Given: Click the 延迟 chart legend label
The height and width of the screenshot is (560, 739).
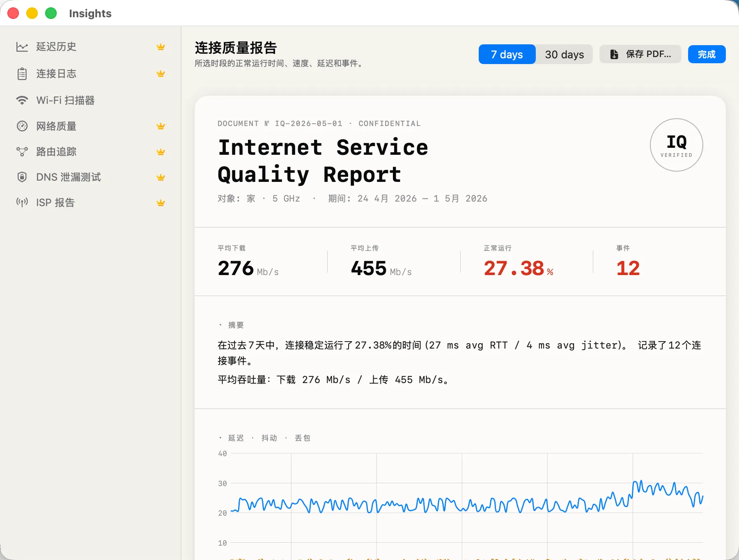Looking at the screenshot, I should (236, 438).
